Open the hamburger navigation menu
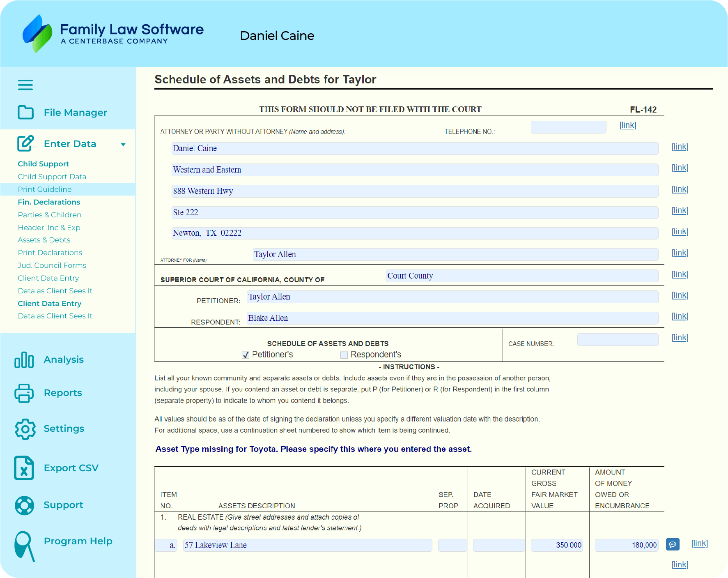 coord(25,85)
